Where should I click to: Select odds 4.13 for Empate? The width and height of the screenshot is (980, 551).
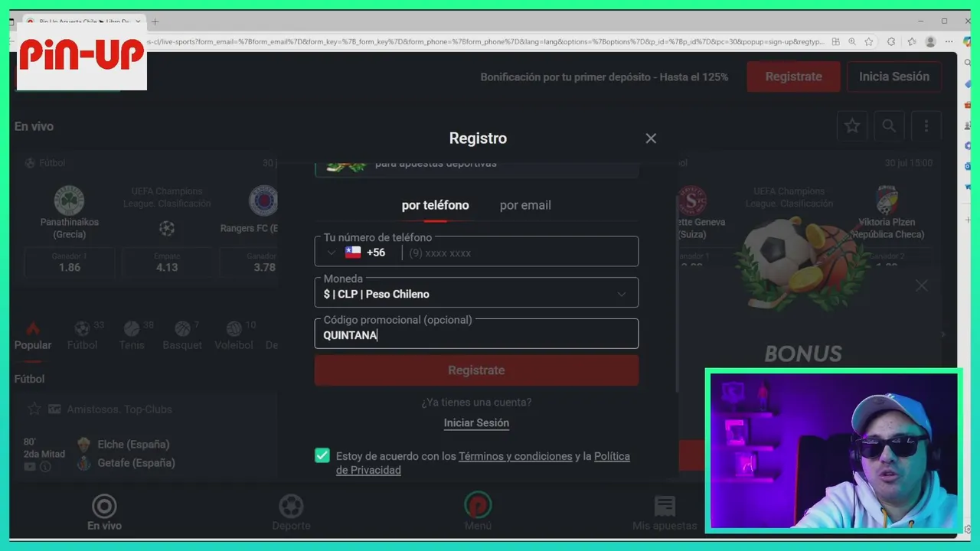[167, 262]
